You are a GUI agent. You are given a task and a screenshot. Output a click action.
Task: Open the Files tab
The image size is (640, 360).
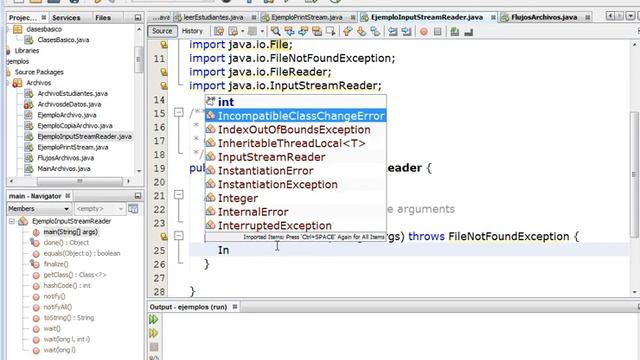point(103,18)
